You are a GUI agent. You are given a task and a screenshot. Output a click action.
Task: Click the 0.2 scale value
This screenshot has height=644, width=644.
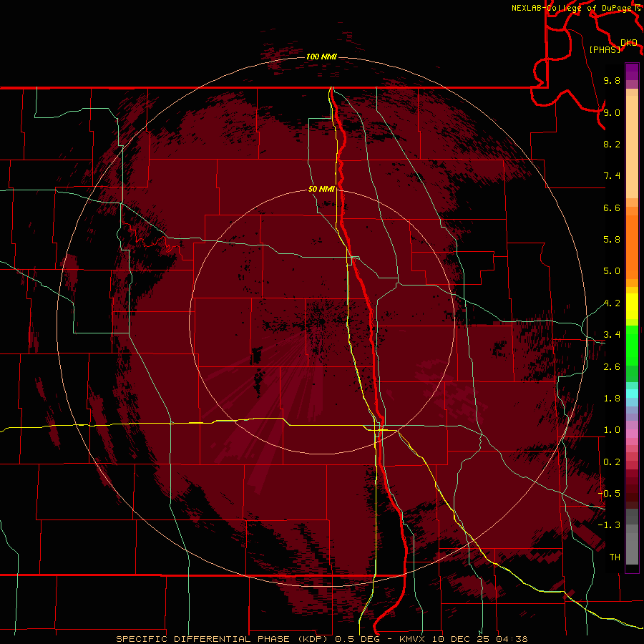click(612, 462)
